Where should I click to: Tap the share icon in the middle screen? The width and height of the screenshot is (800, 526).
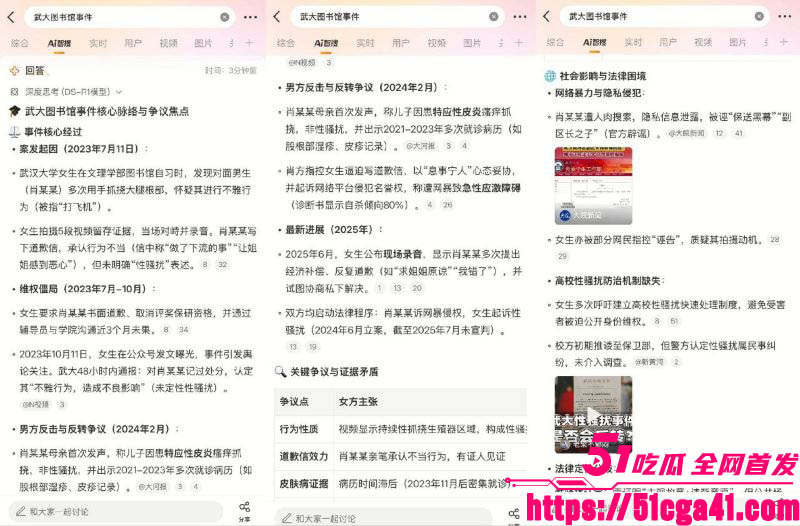[514, 515]
